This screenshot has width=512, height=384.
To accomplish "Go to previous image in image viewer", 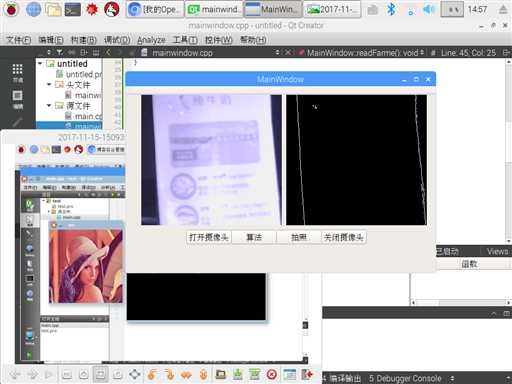I will [15, 374].
